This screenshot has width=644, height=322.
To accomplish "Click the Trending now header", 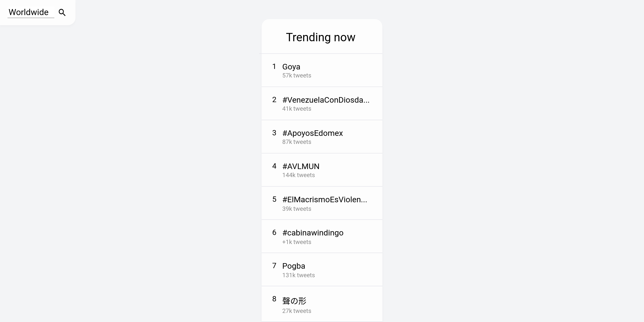I will [x=321, y=37].
